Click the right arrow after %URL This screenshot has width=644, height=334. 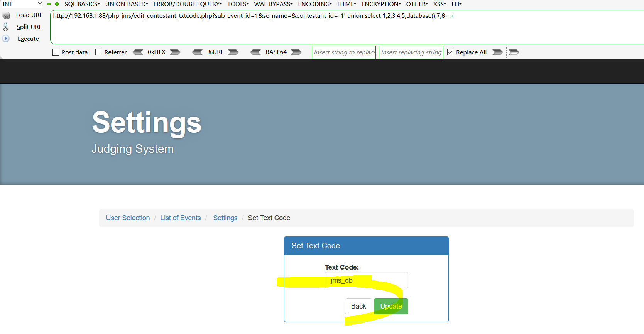coord(233,52)
